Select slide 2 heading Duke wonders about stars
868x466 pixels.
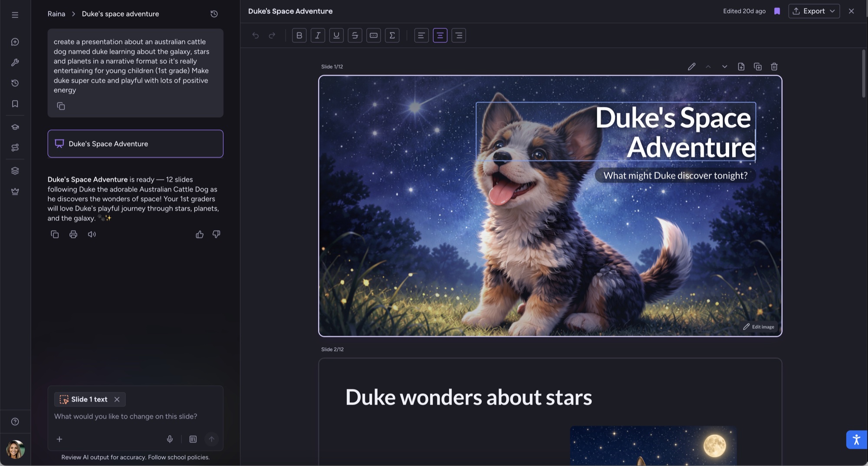click(x=469, y=397)
